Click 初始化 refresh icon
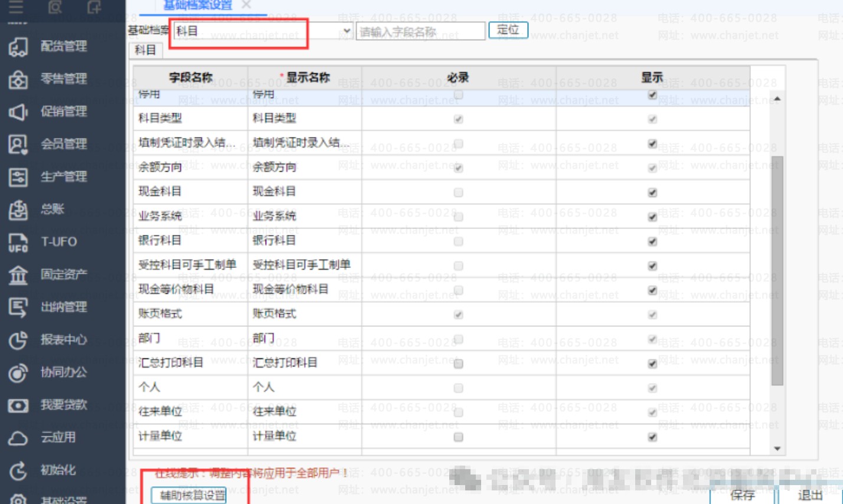 click(x=18, y=470)
